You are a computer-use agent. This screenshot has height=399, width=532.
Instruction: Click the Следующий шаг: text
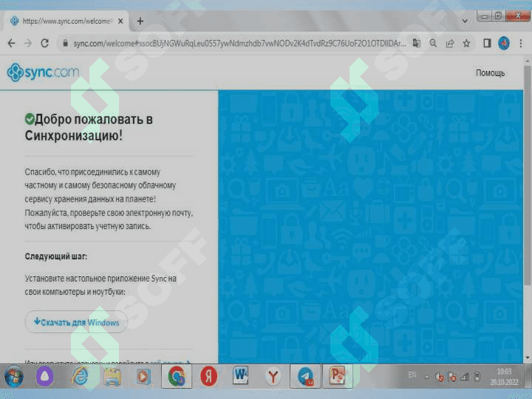pyautogui.click(x=56, y=256)
